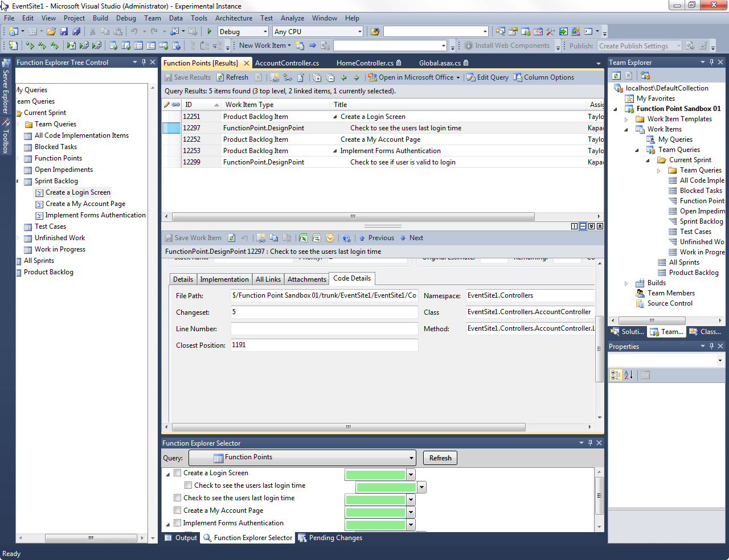Expand Work Item Templates in Team Explorer
Screen dimensions: 729x560
click(626, 119)
